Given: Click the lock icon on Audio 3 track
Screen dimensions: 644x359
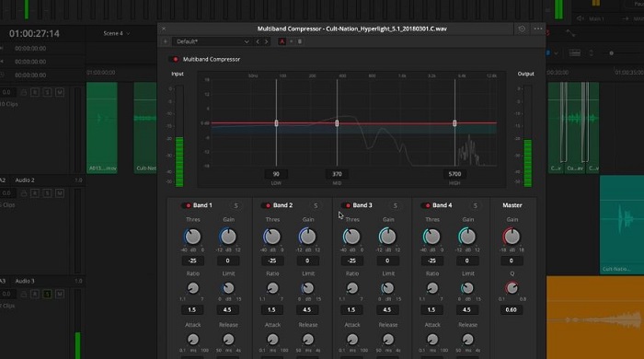Looking at the screenshot, I should tap(24, 294).
